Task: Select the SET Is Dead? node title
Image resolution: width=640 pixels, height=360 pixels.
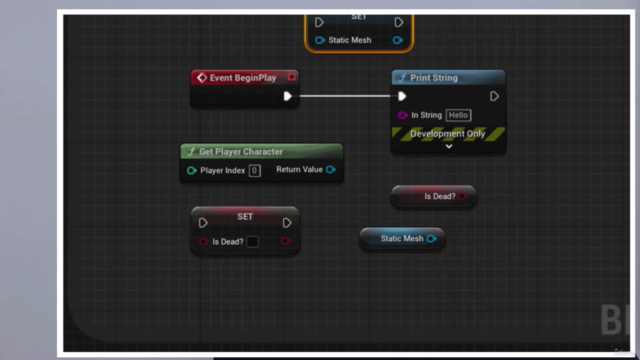Action: (x=245, y=217)
